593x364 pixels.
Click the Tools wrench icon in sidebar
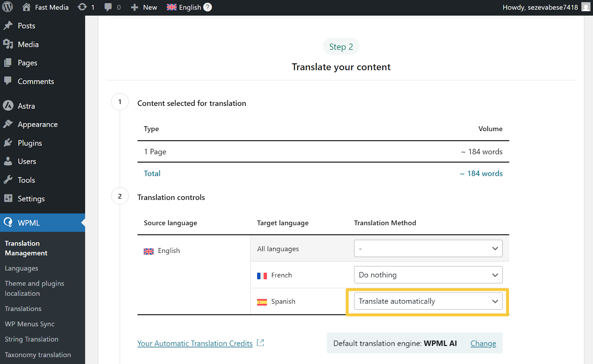8,180
